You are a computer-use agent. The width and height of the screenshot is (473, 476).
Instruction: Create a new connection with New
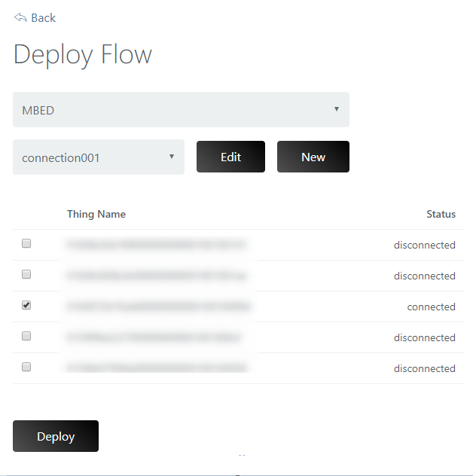(313, 157)
